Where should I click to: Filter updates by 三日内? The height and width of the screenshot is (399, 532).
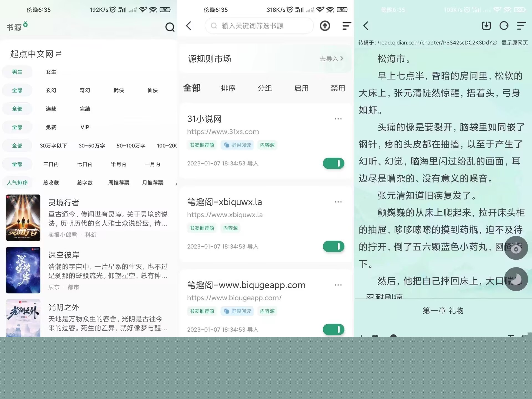pyautogui.click(x=51, y=164)
